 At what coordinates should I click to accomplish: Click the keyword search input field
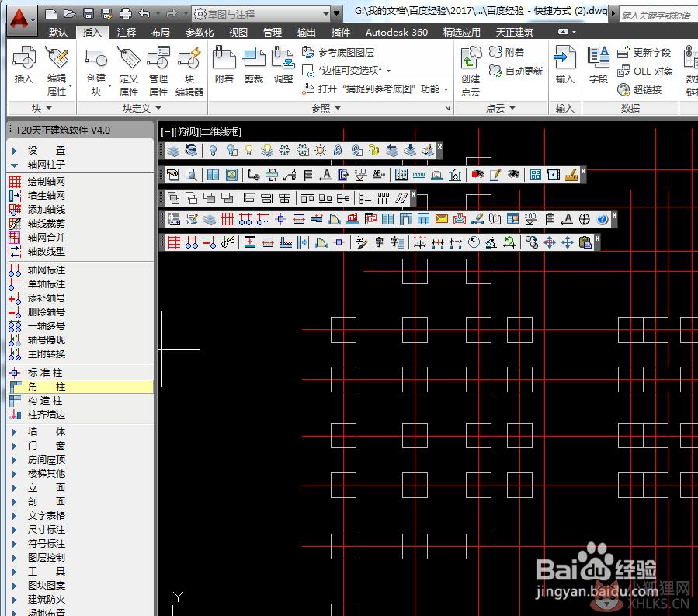pyautogui.click(x=658, y=16)
